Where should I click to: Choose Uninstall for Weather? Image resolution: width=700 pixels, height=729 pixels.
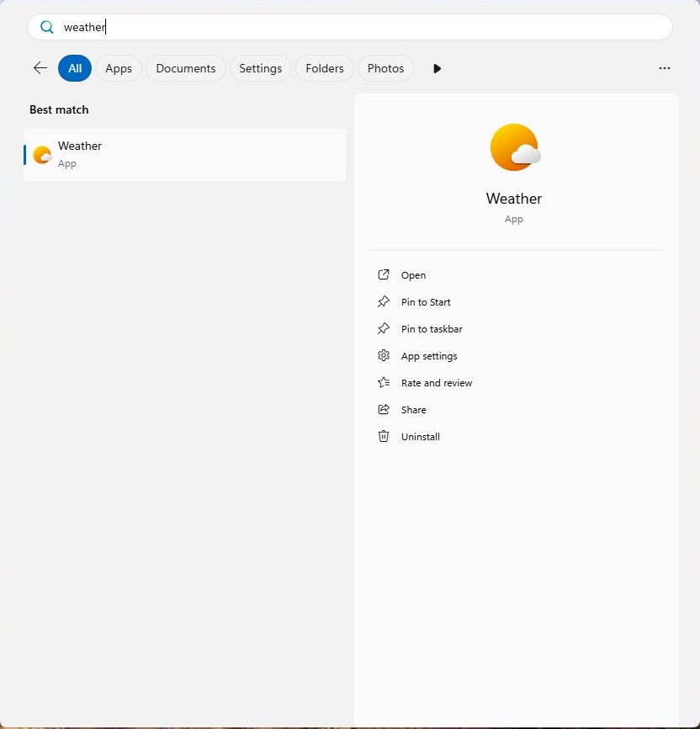point(420,437)
